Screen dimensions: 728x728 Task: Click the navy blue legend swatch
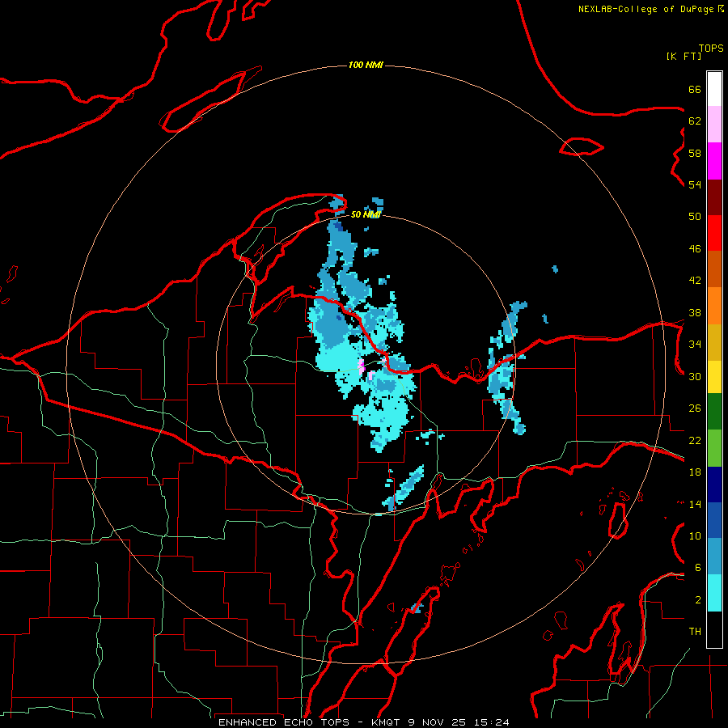point(714,485)
